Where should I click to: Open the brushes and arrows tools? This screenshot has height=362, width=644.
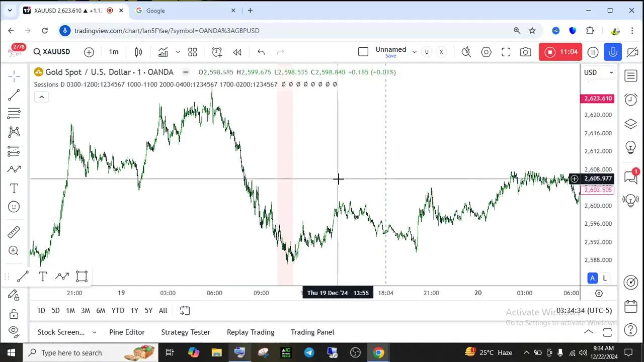point(14,169)
